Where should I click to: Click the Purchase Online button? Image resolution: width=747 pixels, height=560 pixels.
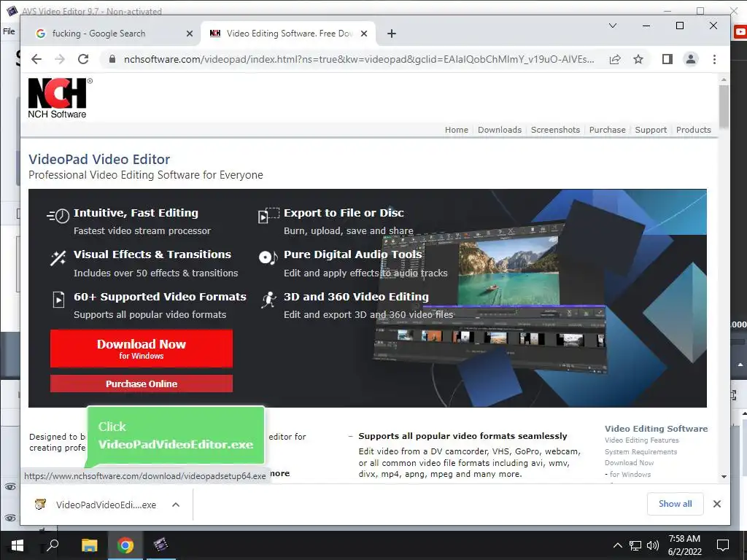coord(142,384)
